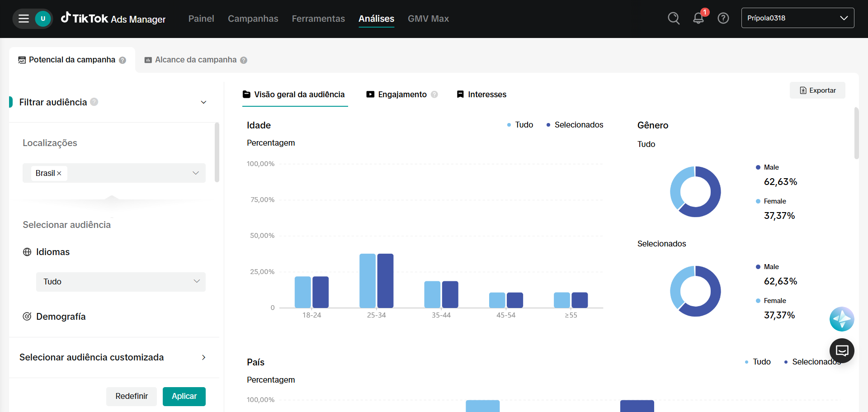Open the Interesses tab
This screenshot has width=868, height=412.
(x=481, y=95)
